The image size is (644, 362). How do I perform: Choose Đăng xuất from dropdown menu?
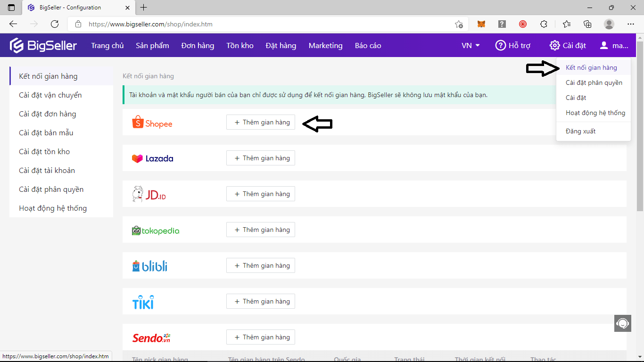tap(580, 132)
